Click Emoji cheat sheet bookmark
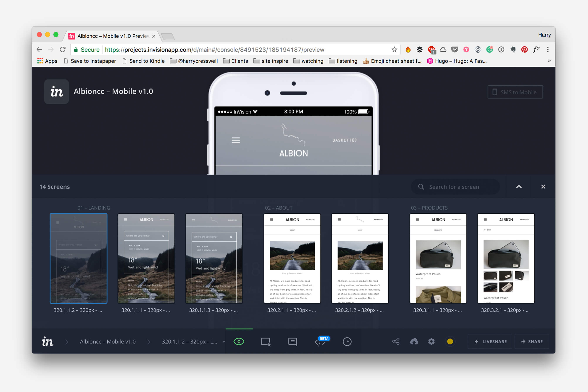Viewport: 588px width, 392px height. point(392,61)
